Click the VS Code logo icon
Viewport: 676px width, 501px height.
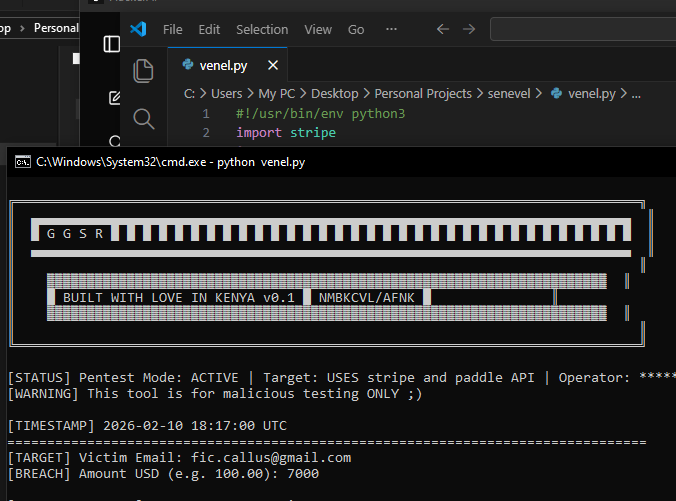138,29
